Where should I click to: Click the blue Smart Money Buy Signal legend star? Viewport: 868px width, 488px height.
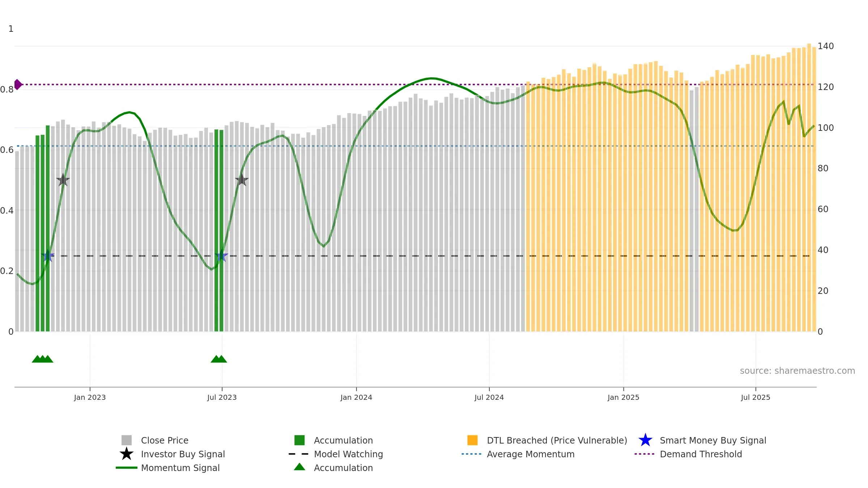pos(645,440)
